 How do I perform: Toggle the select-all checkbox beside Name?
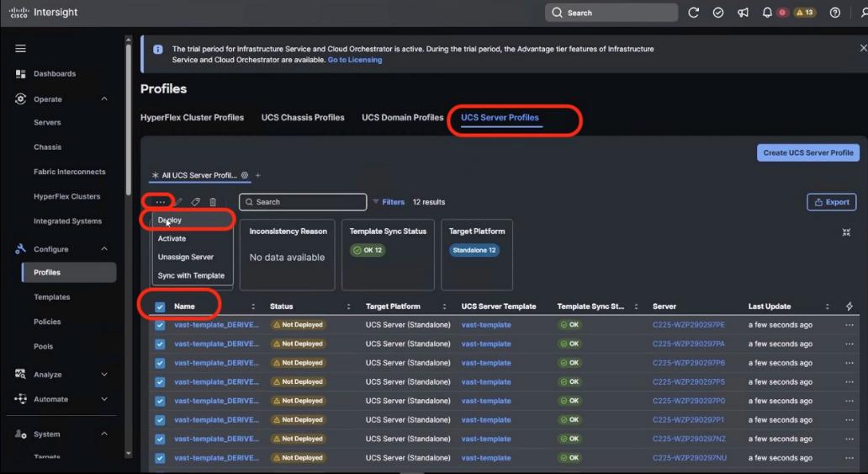[x=160, y=306]
